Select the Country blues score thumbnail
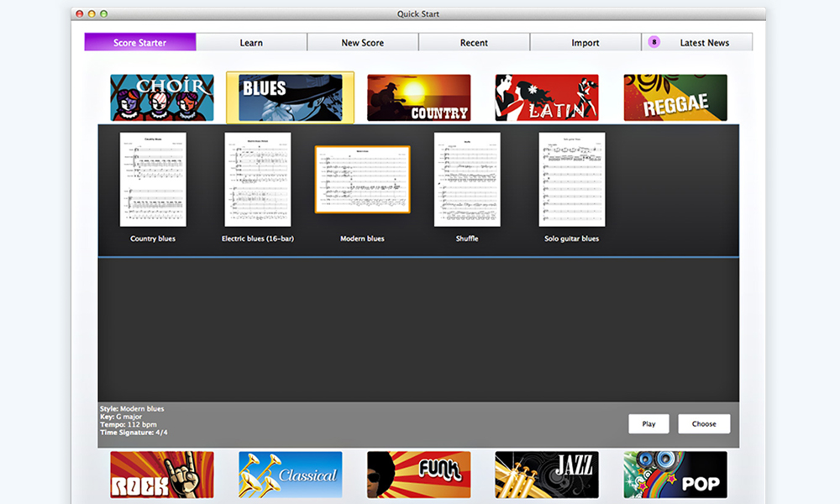 tap(153, 179)
